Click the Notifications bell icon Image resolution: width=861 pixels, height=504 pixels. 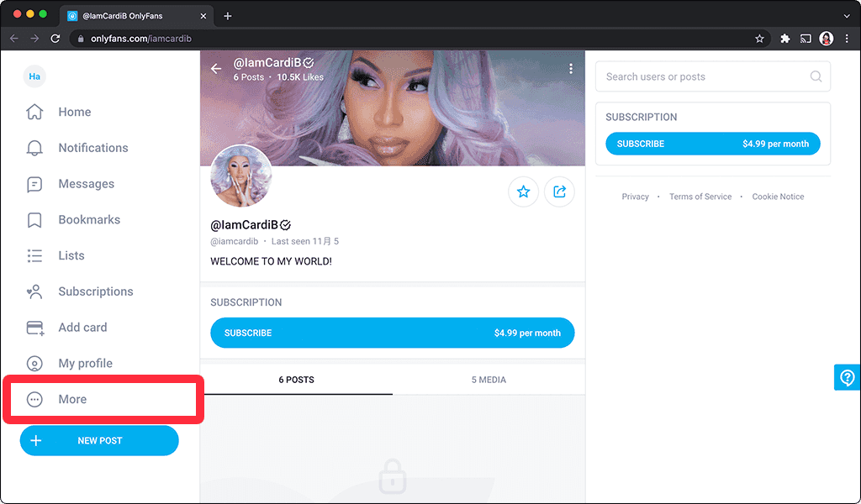click(34, 148)
